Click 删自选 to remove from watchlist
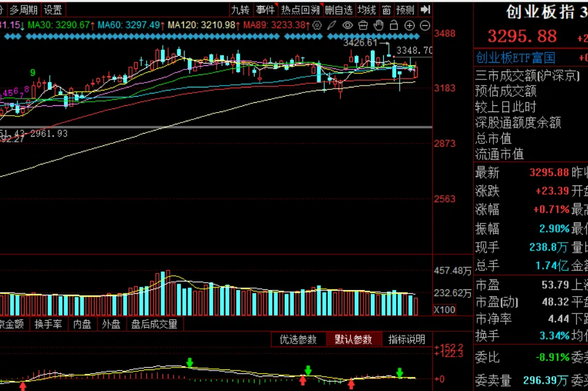Screen dimensions: 588x391 [x=339, y=10]
